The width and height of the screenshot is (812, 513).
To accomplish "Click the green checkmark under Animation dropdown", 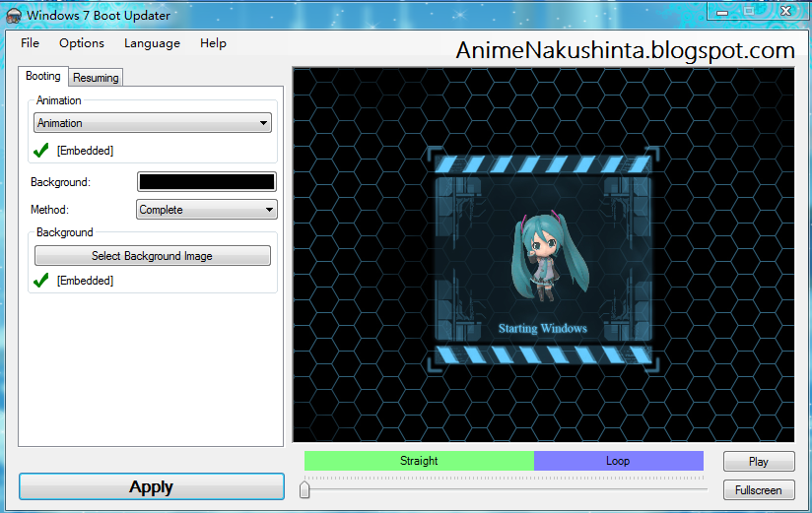I will coord(41,151).
